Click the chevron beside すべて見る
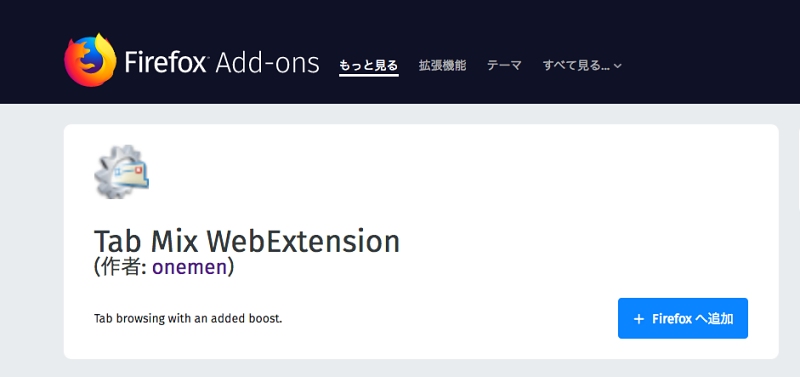The width and height of the screenshot is (800, 377). coord(618,66)
